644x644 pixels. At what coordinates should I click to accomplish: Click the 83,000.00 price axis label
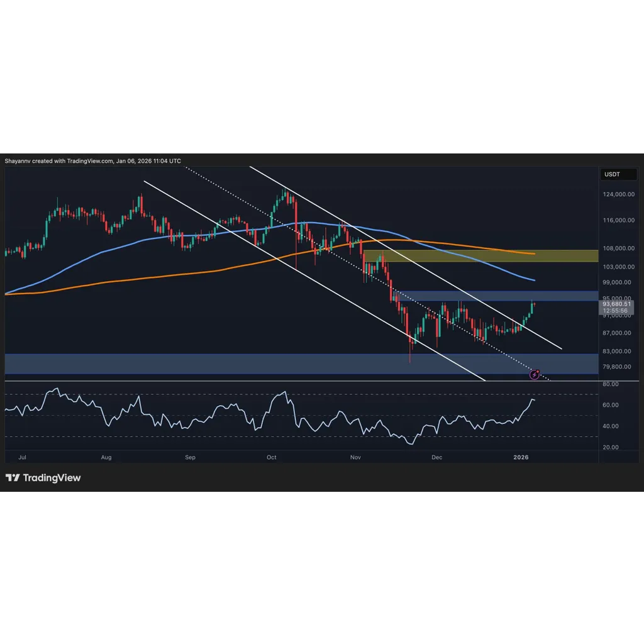(x=617, y=351)
